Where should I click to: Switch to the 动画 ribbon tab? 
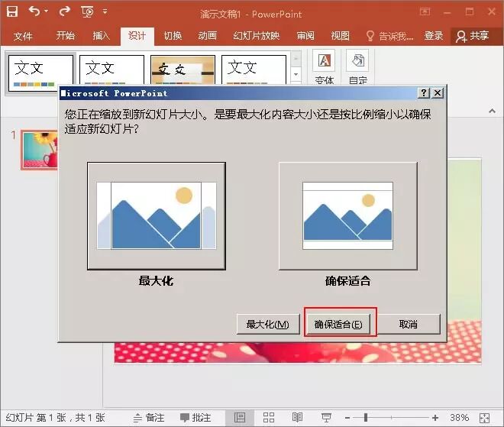coord(207,36)
